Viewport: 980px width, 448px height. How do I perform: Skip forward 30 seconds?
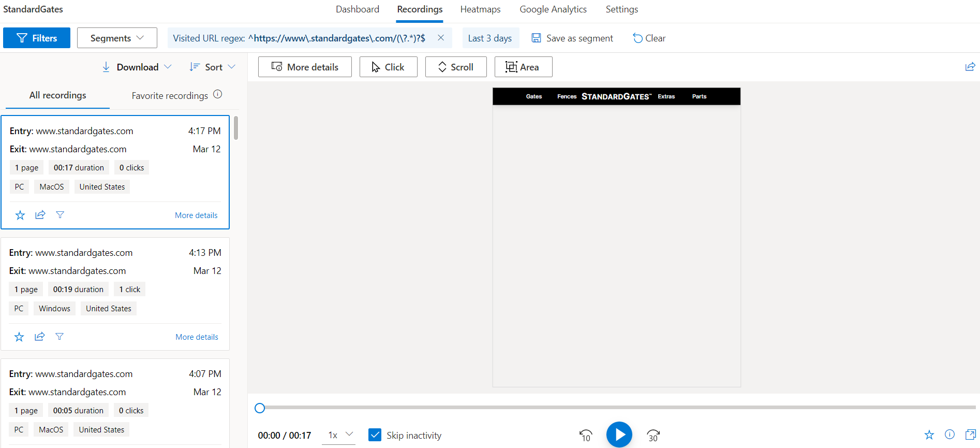point(653,435)
